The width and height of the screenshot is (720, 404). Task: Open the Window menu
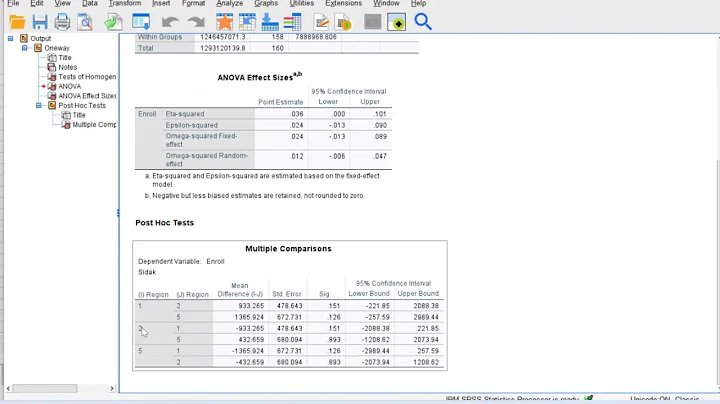386,3
